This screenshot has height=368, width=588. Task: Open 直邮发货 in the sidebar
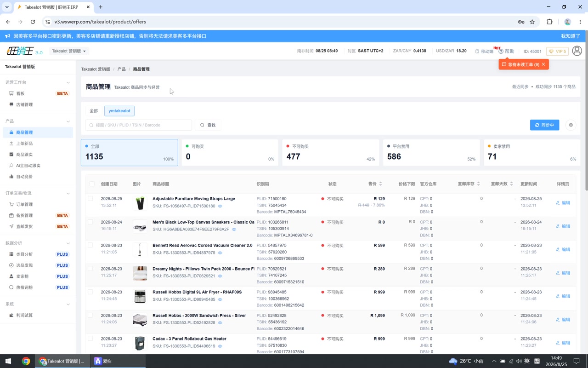coord(38,226)
